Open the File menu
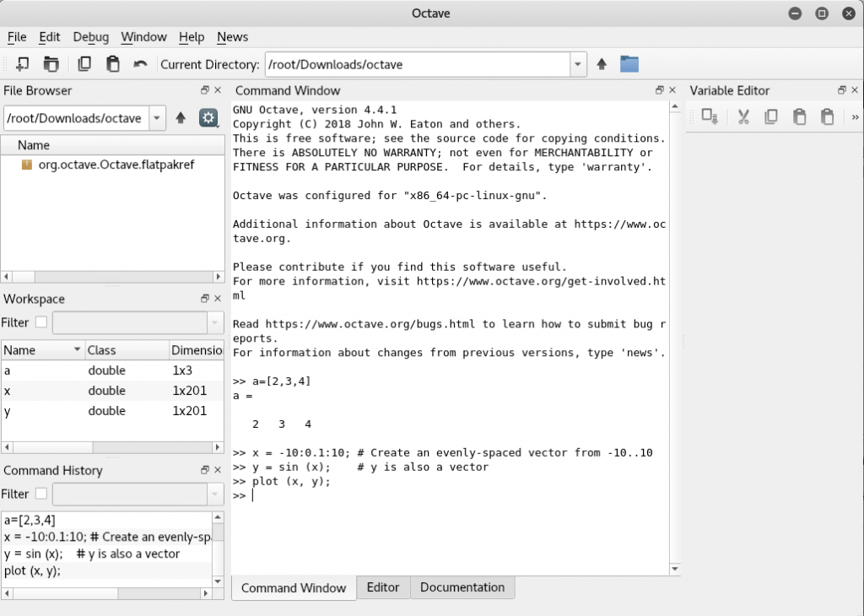This screenshot has width=864, height=616. (17, 37)
